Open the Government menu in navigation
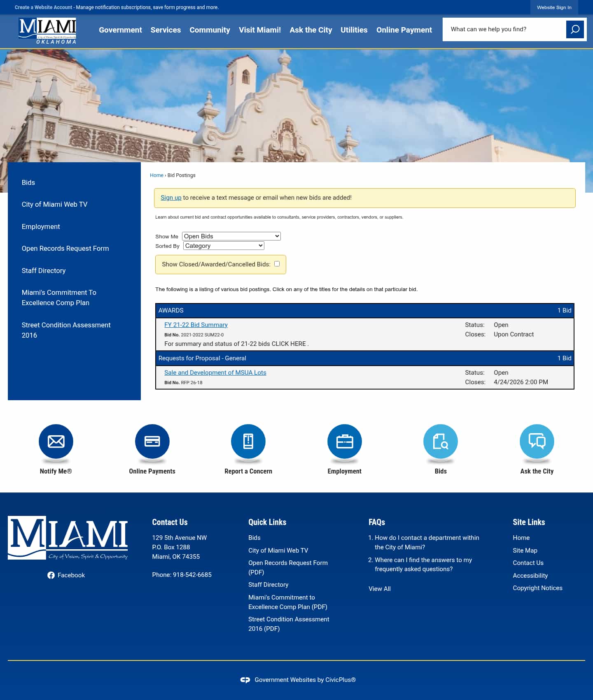Viewport: 593px width, 700px height. click(x=120, y=30)
